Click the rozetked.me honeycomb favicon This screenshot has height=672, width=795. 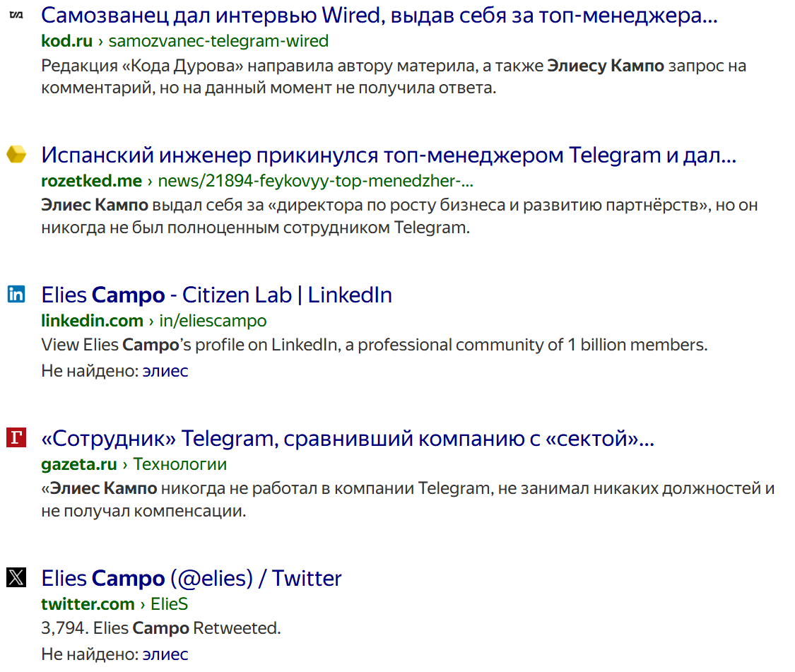(x=15, y=155)
